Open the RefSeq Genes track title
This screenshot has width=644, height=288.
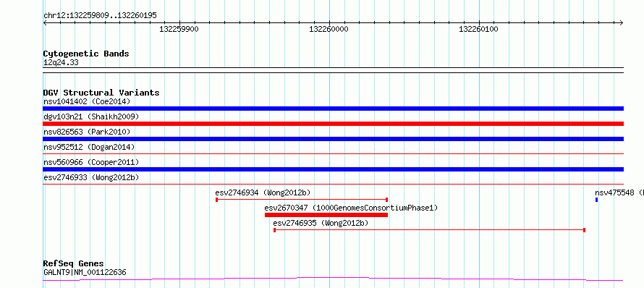74,264
